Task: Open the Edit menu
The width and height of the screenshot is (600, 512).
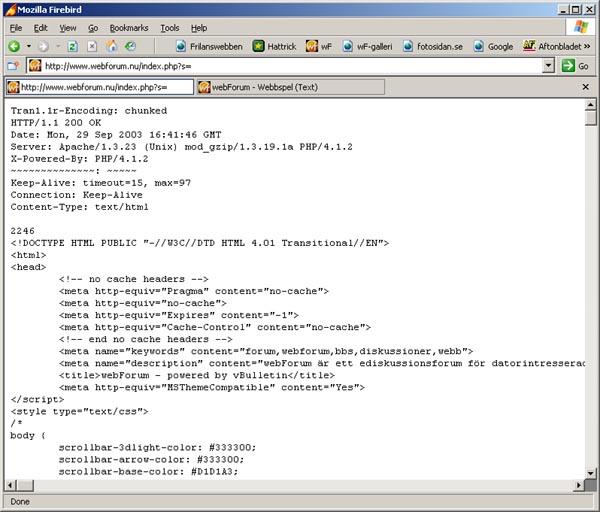Action: (40, 28)
